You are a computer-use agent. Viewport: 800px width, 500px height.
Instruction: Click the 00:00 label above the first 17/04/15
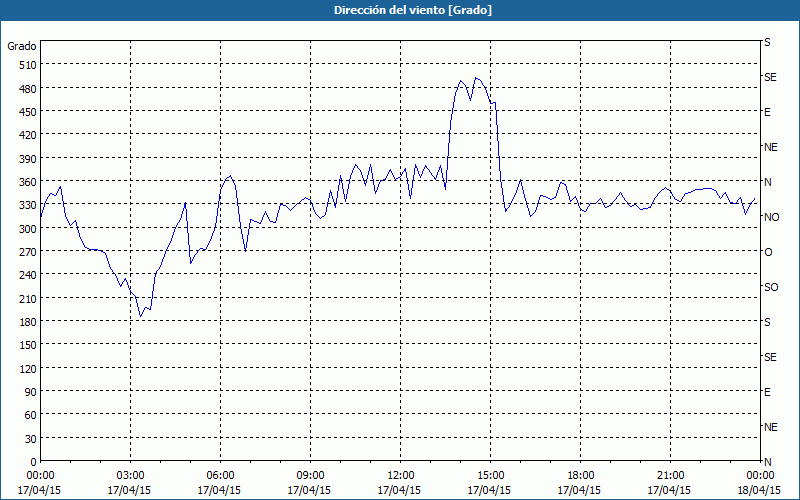(x=40, y=476)
